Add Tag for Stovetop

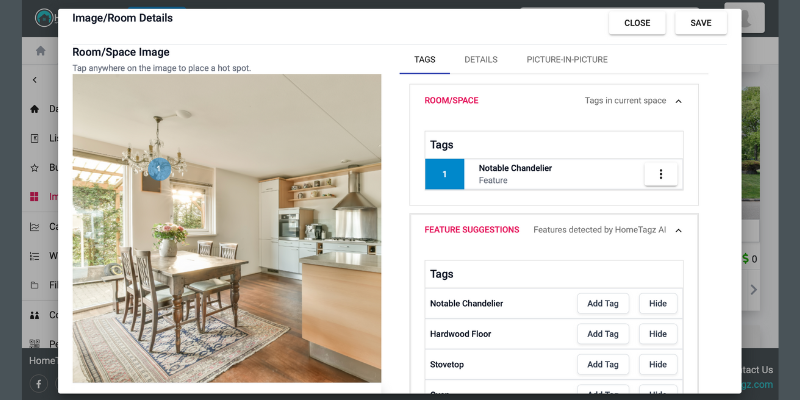[603, 365]
